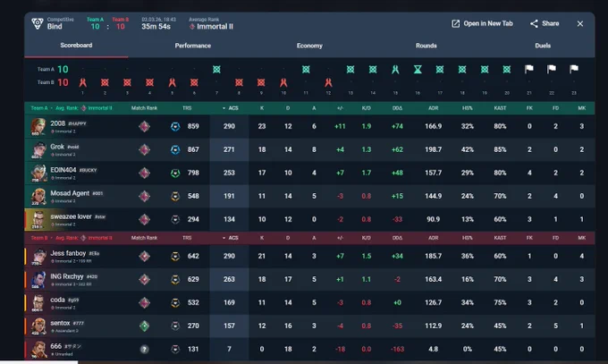Switch to the Scoreboard tab
The width and height of the screenshot is (608, 364).
[x=76, y=46]
